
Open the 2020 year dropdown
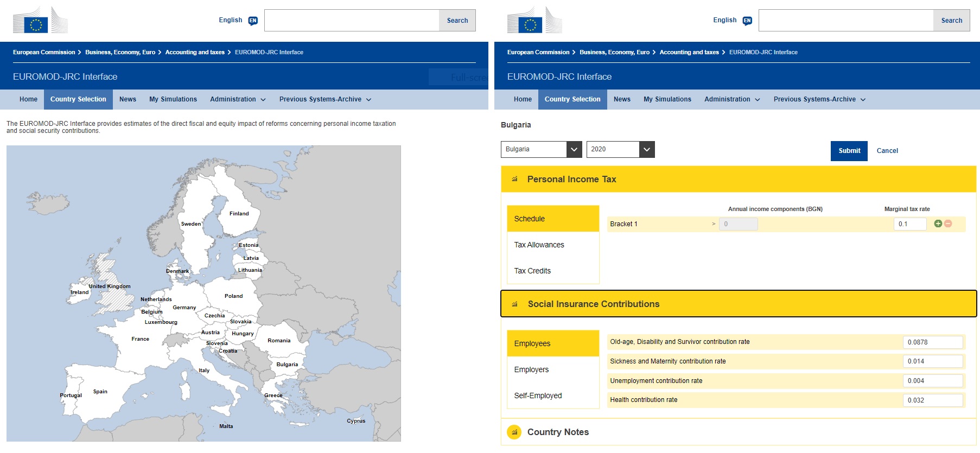tap(620, 149)
